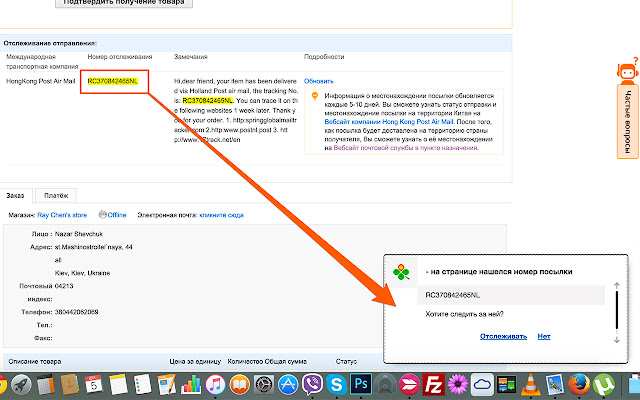Screen dimensions: 640x400
Task: Click phone number 380442082068
Action: (76, 312)
